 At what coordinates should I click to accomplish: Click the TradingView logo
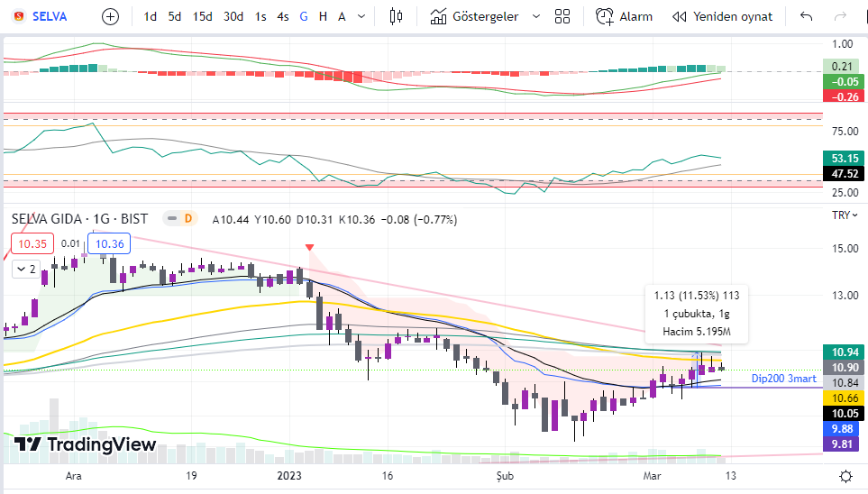click(x=85, y=444)
